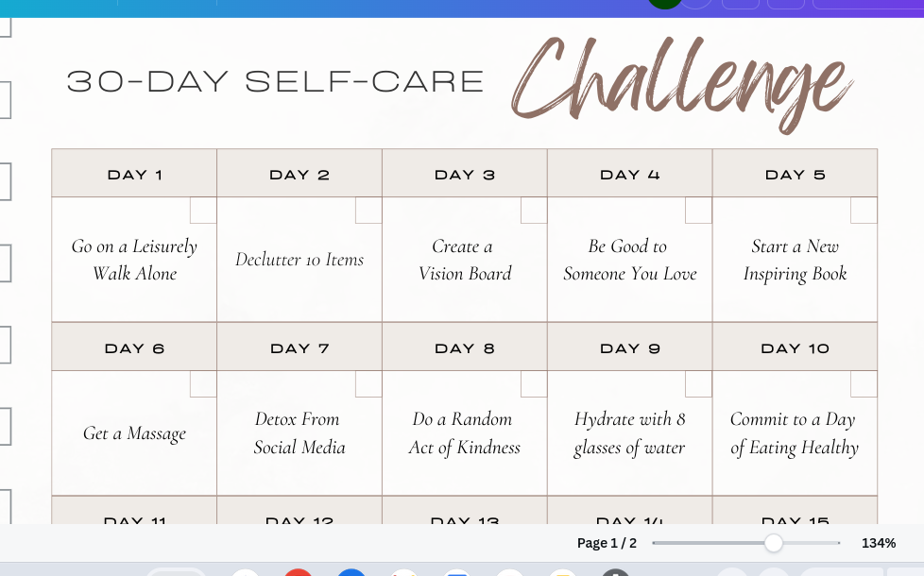
Task: Click the DAY 5 header cell
Action: tap(795, 174)
